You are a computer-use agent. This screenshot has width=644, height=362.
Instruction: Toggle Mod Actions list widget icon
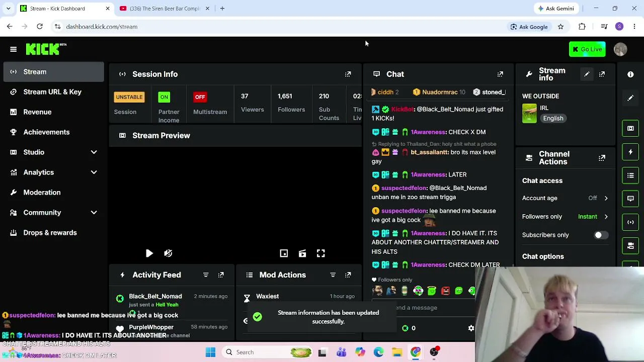point(630,175)
